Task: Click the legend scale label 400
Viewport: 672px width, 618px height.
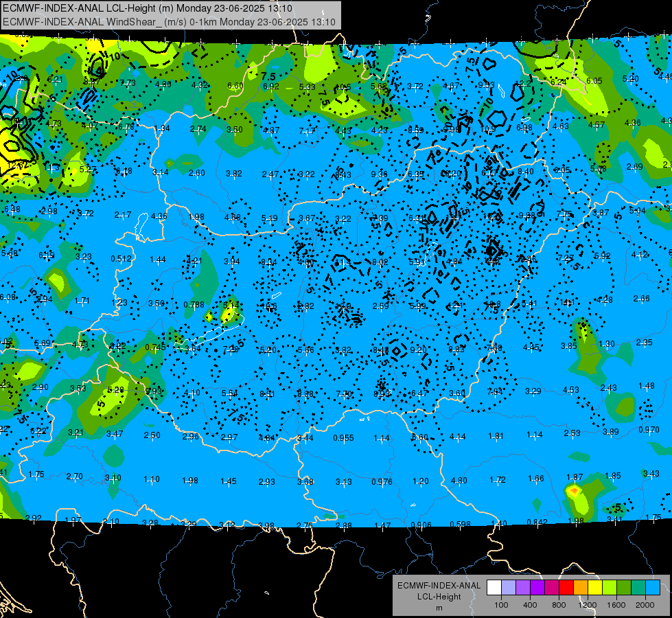Action: 530,605
